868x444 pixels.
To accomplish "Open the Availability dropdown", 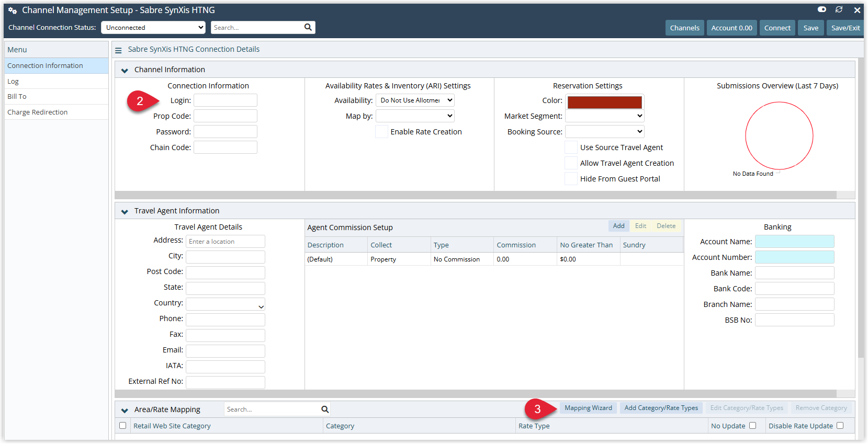I will click(415, 100).
